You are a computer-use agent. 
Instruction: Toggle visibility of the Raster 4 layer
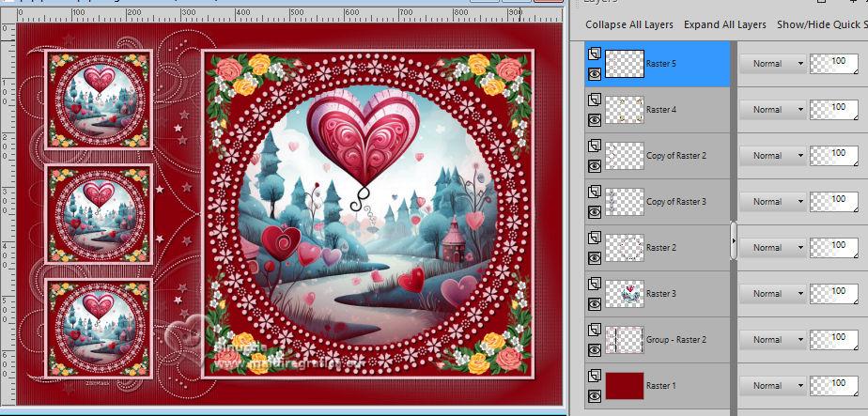595,119
